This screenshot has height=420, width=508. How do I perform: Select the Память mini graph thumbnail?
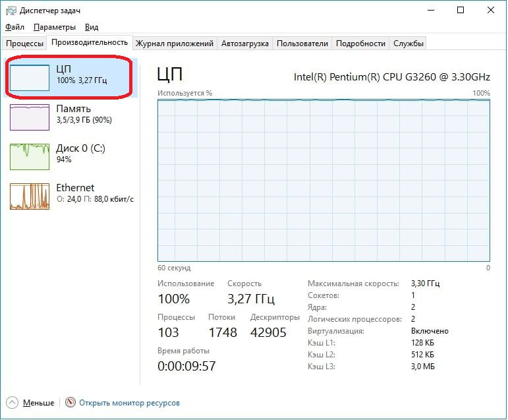tap(30, 117)
